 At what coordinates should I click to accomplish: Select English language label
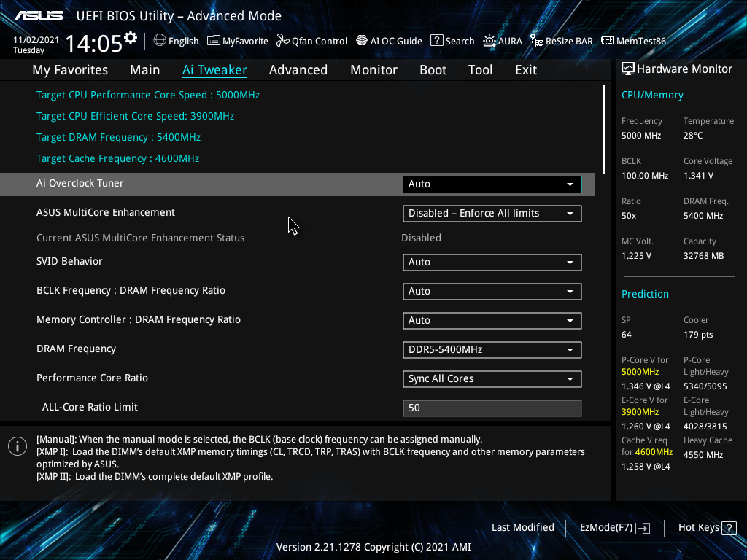point(183,42)
